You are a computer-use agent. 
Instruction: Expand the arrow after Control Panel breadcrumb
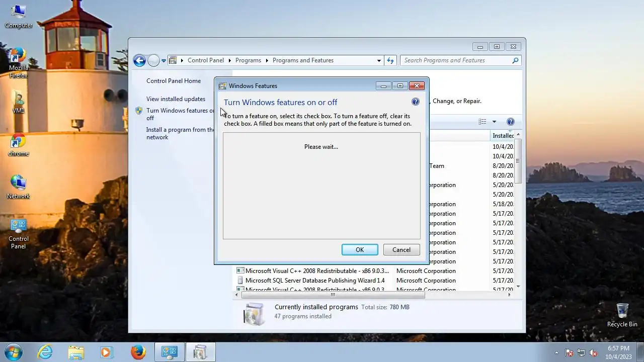(229, 60)
